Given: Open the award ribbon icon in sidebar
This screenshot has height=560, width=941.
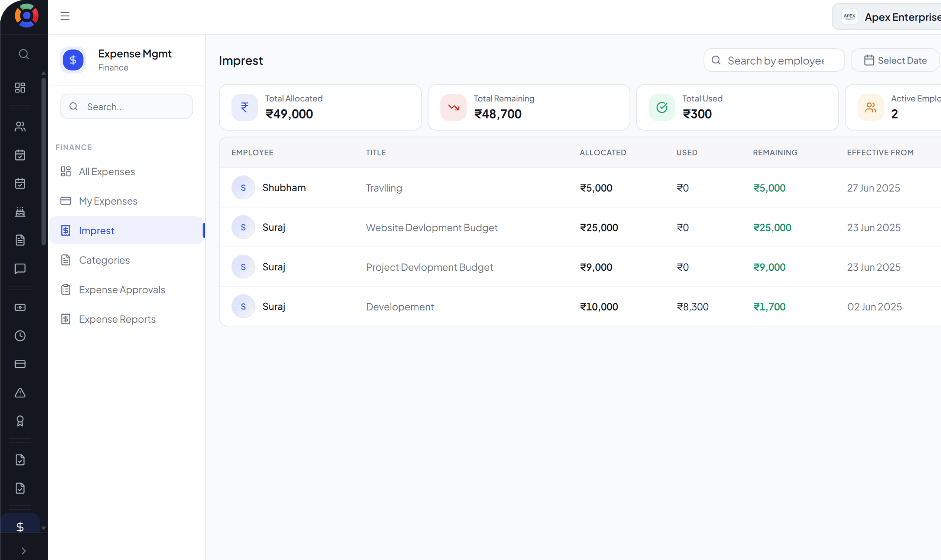Looking at the screenshot, I should tap(20, 421).
